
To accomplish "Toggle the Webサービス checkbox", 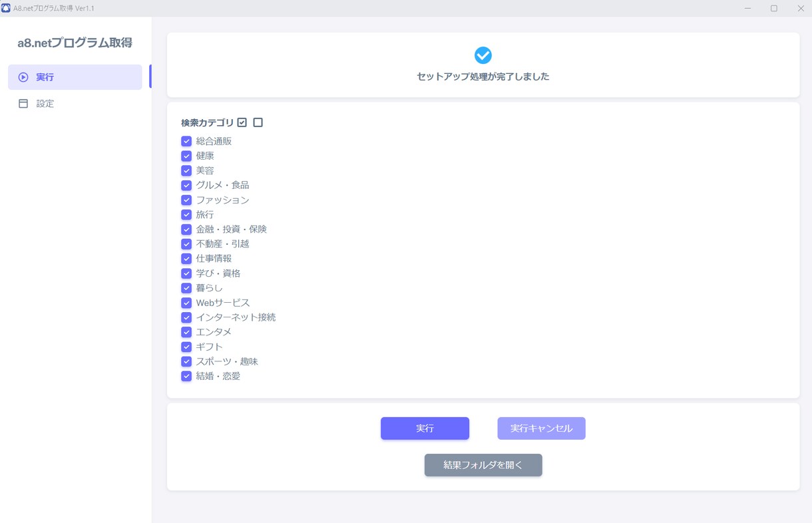I will [x=186, y=303].
